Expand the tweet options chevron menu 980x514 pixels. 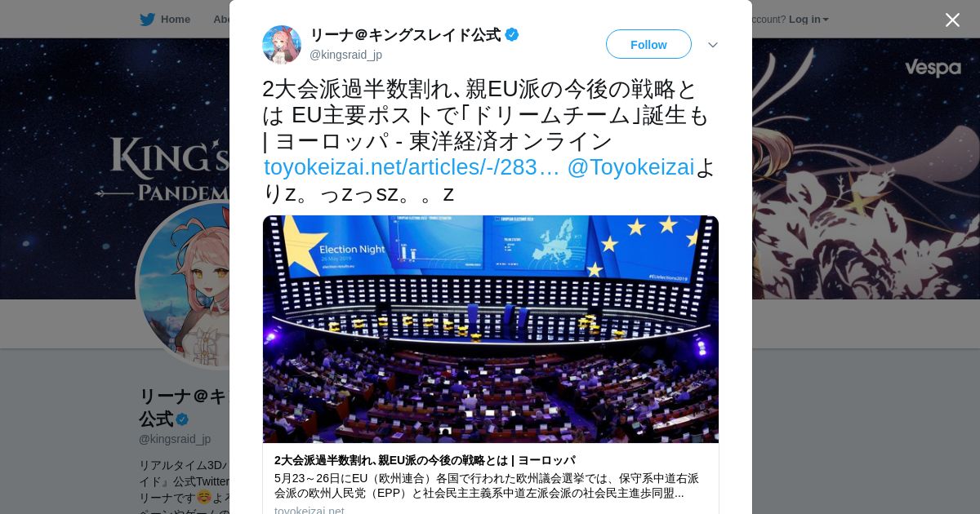point(713,45)
